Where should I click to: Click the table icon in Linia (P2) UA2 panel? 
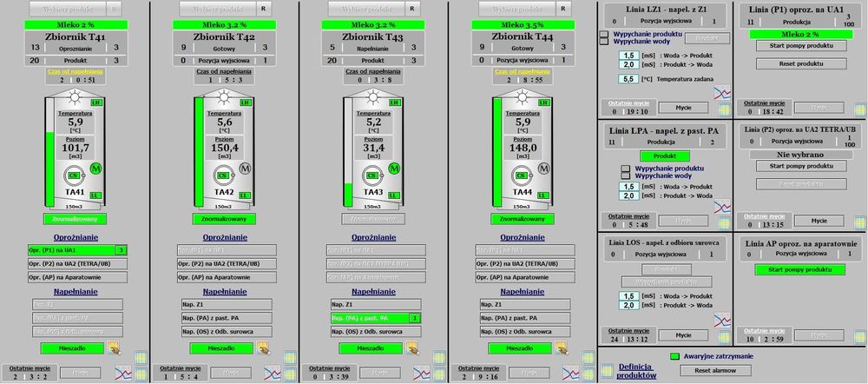tap(859, 222)
